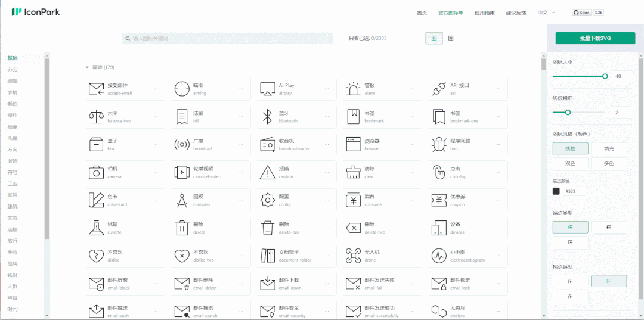Open the 使用指南 nav item
This screenshot has height=320, width=644.
pos(485,13)
